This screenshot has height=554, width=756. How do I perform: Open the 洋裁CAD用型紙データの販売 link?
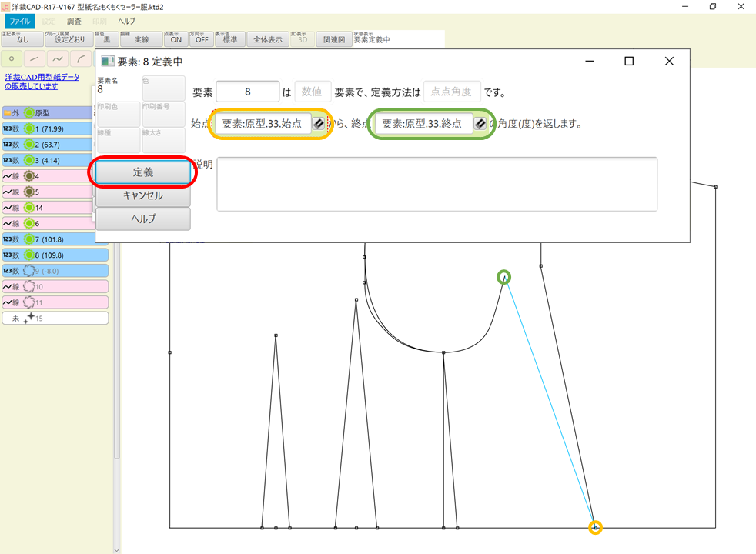42,82
